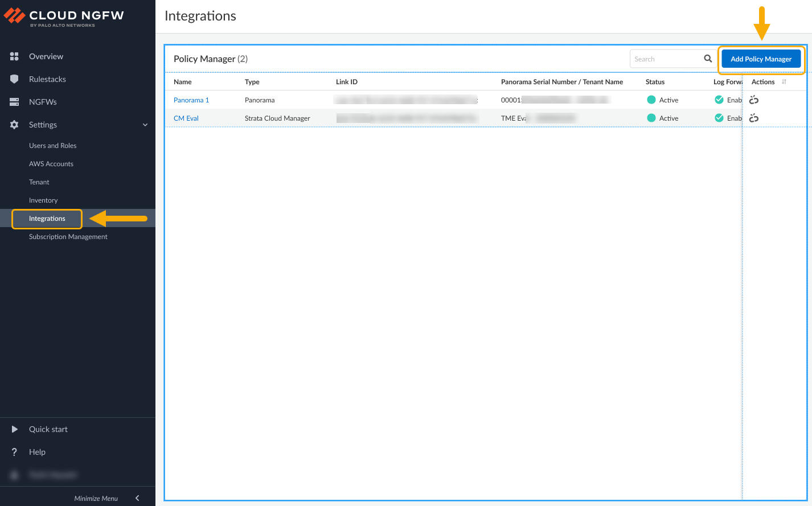Click the Quick start play icon
Image resolution: width=812 pixels, height=506 pixels.
pos(14,429)
